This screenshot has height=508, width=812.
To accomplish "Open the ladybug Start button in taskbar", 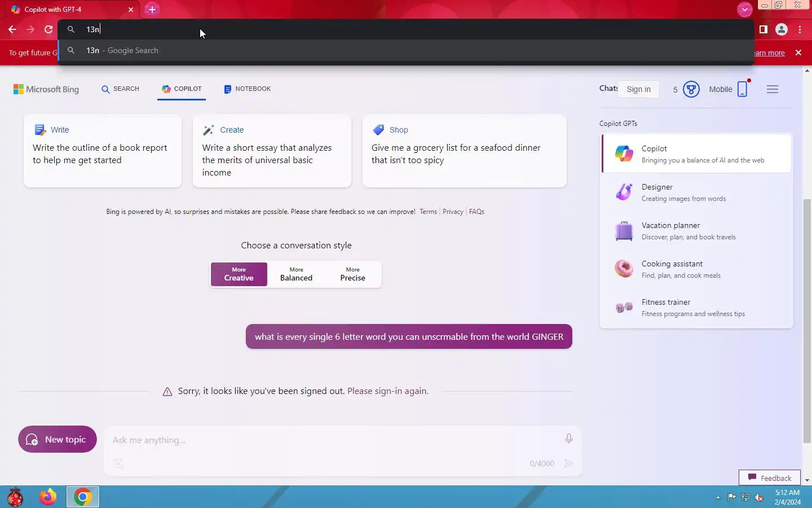I will point(15,497).
